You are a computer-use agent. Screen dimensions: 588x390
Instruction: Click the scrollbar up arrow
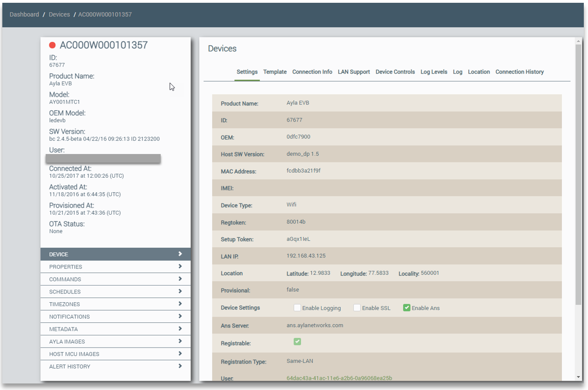click(x=578, y=41)
